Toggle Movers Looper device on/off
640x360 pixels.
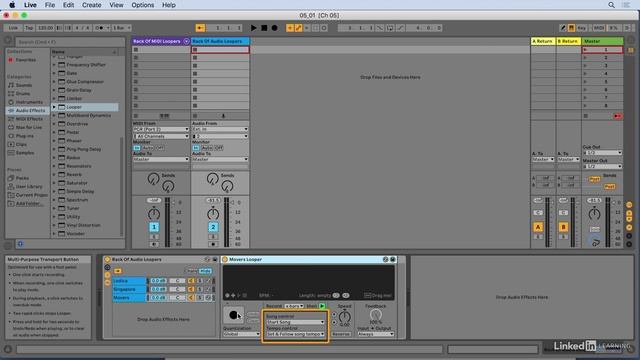(x=225, y=259)
